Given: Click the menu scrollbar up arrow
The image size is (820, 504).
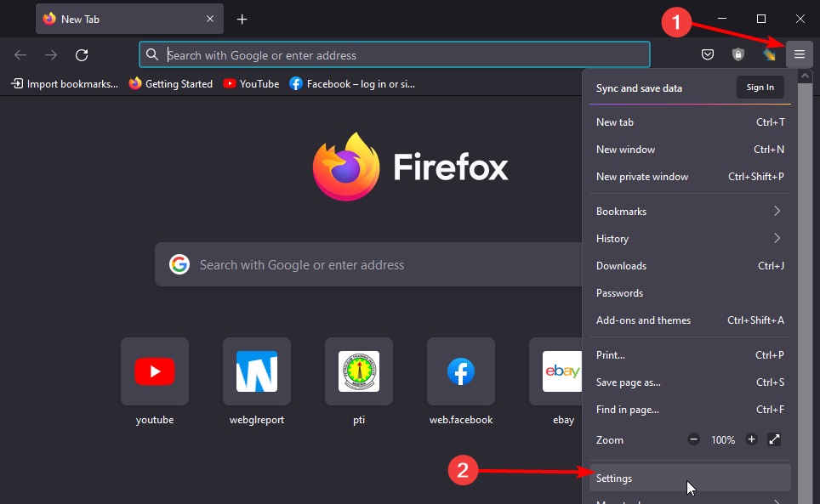Looking at the screenshot, I should click(806, 76).
